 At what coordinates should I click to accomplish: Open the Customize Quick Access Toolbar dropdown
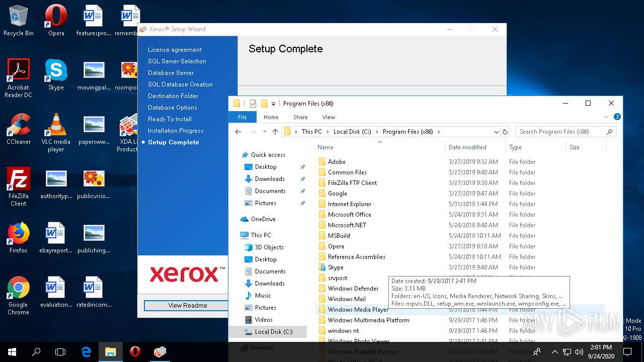[274, 104]
